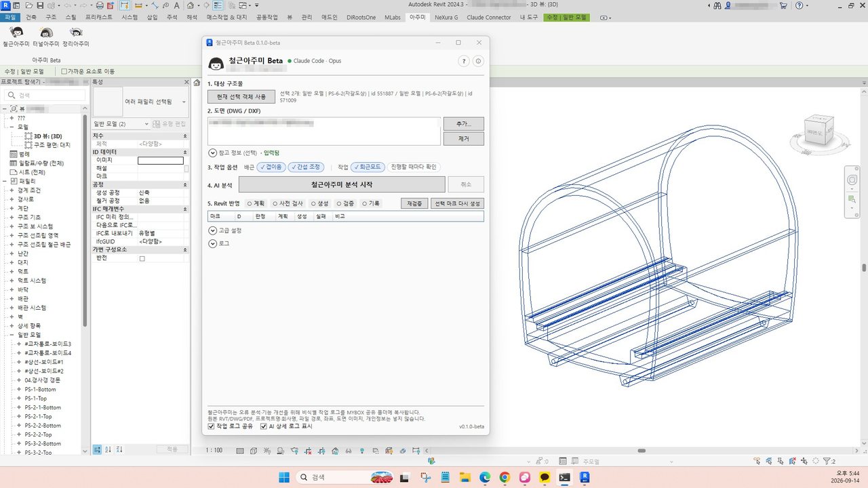Click the 이미지 property input field
Screen dimensions: 868x488
(x=161, y=161)
